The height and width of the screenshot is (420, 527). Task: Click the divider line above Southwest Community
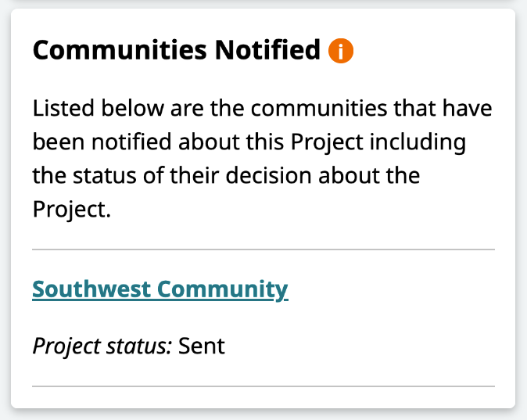tap(263, 249)
